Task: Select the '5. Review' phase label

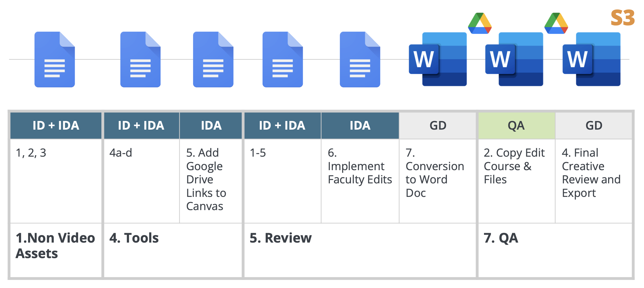Action: [x=281, y=238]
